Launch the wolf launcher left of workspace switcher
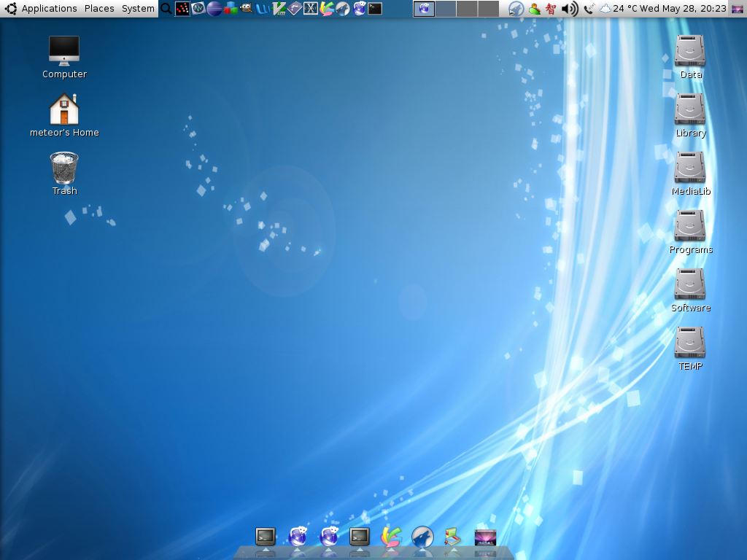Image resolution: width=747 pixels, height=560 pixels. tap(343, 9)
